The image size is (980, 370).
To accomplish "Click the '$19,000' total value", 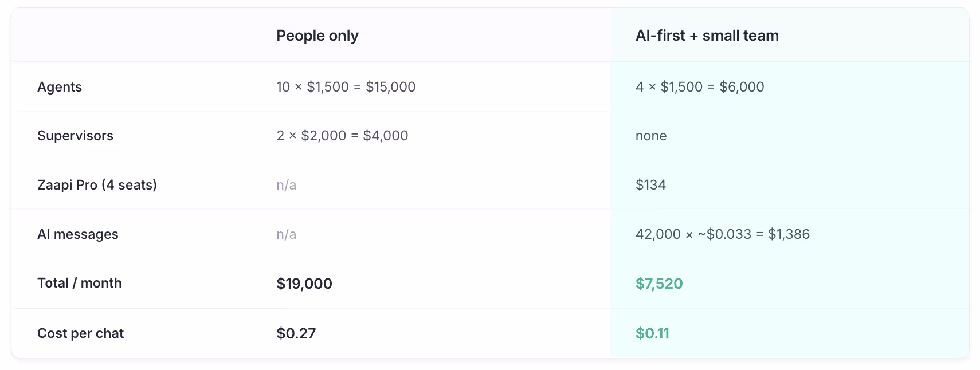I will coord(304,284).
